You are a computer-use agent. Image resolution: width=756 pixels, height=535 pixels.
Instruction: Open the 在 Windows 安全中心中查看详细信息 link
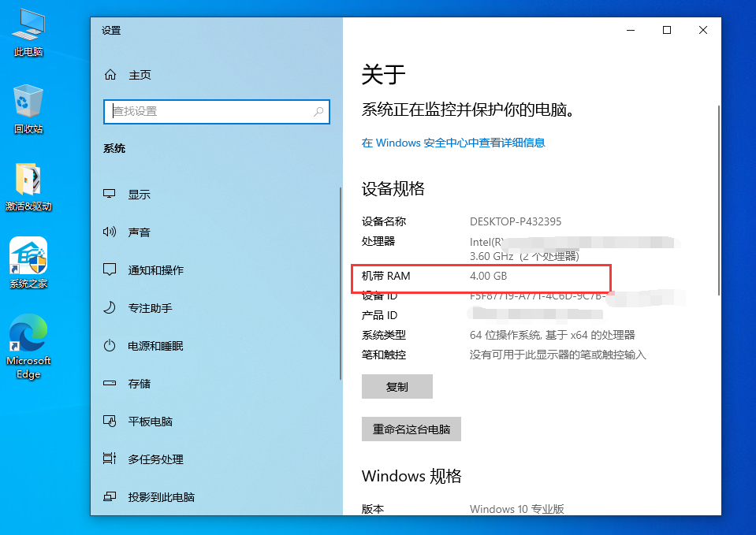pyautogui.click(x=453, y=143)
